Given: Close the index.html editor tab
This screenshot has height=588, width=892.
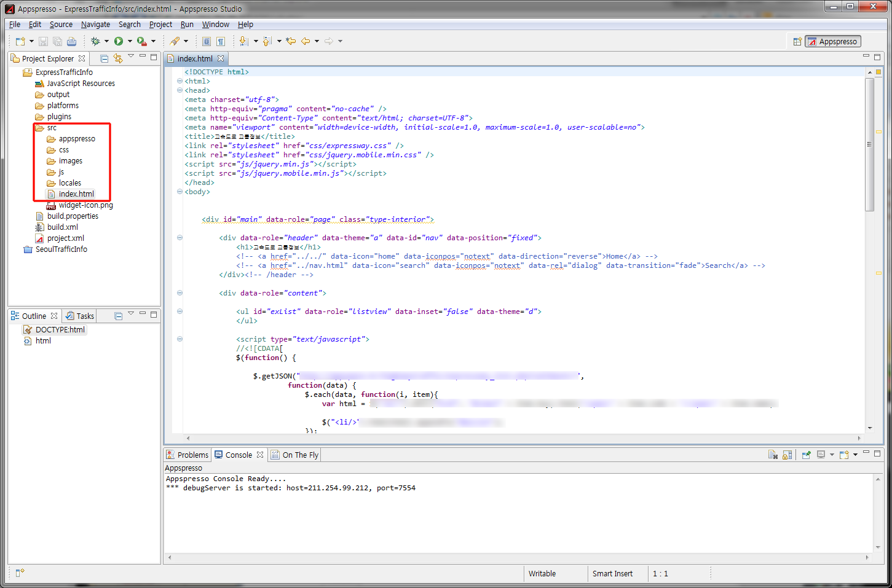Looking at the screenshot, I should 221,58.
